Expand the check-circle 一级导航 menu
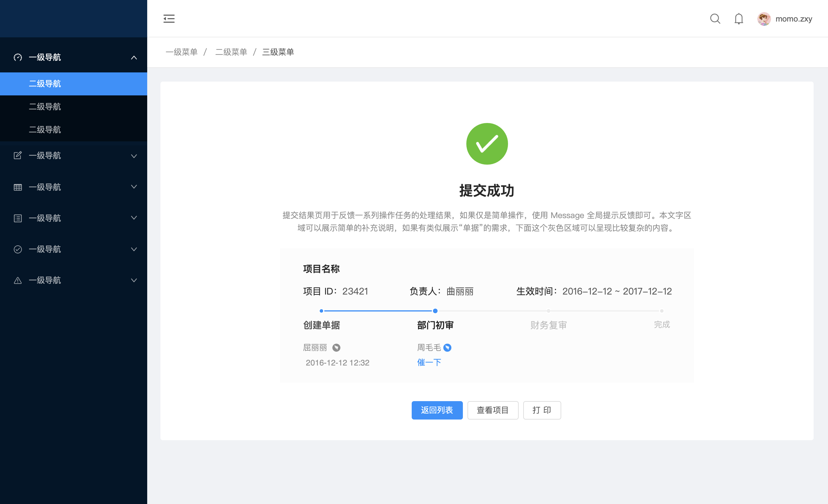This screenshot has width=828, height=504. coord(134,249)
